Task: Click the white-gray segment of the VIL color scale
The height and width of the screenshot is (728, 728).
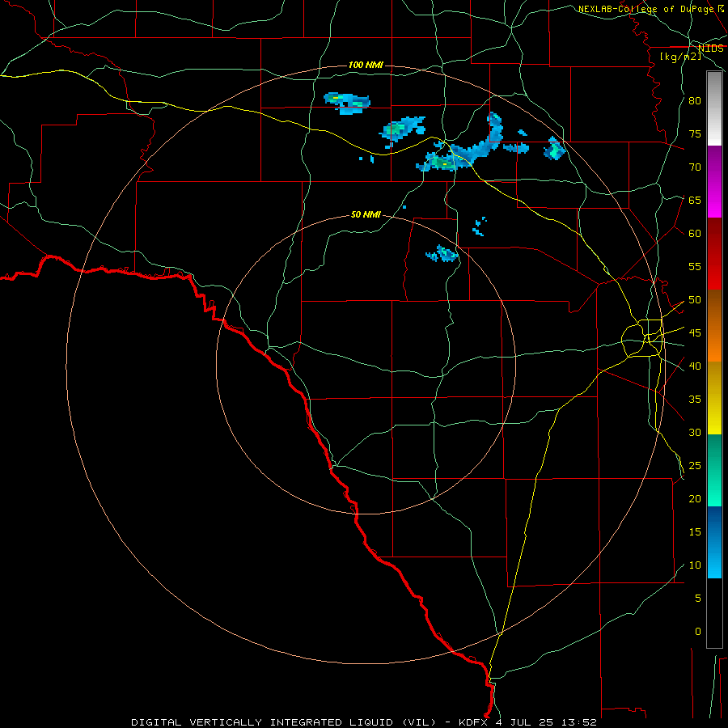Action: coord(714,108)
